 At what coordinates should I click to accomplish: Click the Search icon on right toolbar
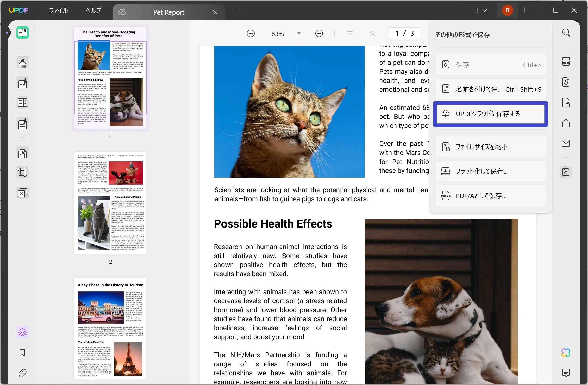[x=566, y=33]
